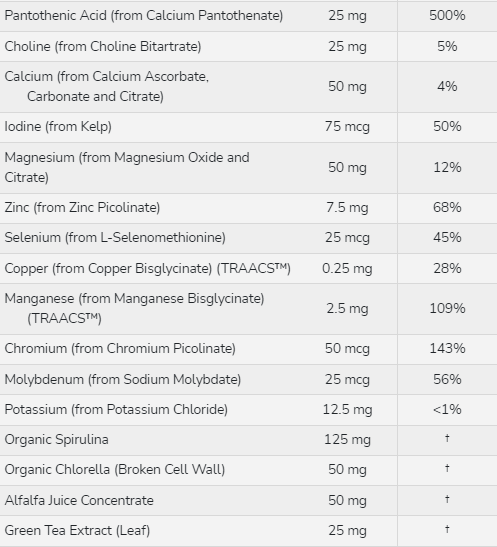Select the Zinc Picolinate ingredient text
497x547 pixels.
click(82, 208)
